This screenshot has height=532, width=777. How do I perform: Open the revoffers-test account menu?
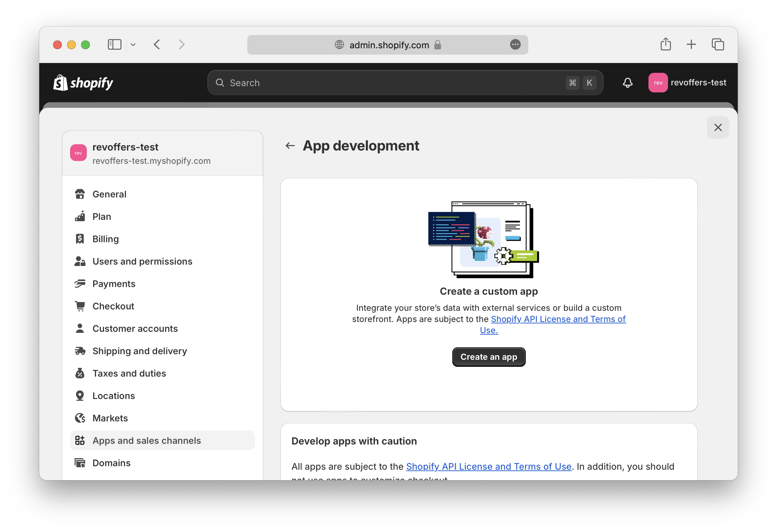click(687, 83)
